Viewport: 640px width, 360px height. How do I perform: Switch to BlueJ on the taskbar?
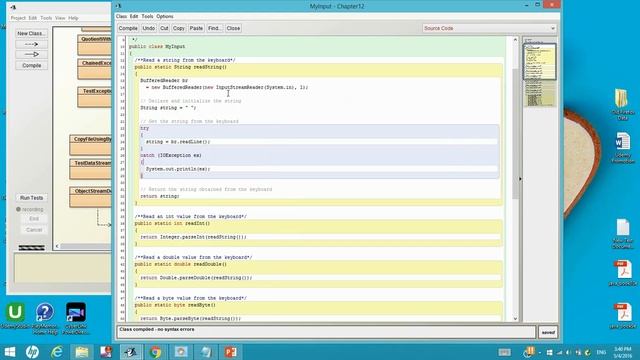[x=131, y=352]
